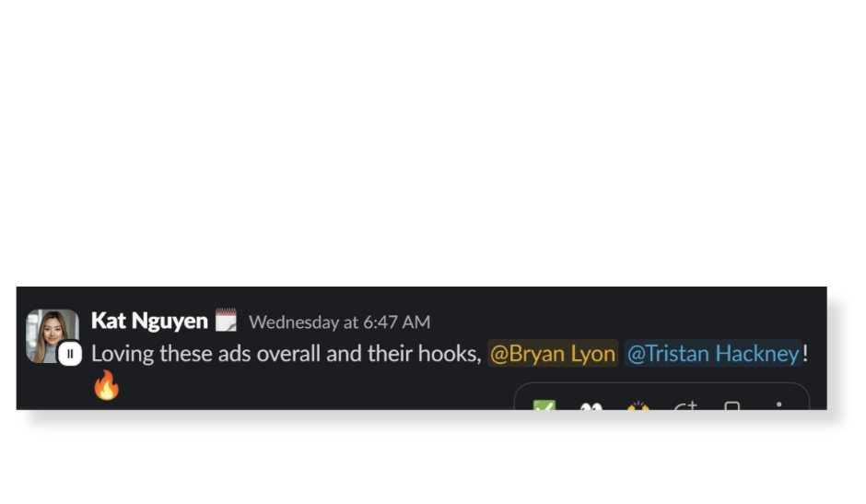Open the add reaction emoji picker
The height and width of the screenshot is (504, 866).
(685, 405)
